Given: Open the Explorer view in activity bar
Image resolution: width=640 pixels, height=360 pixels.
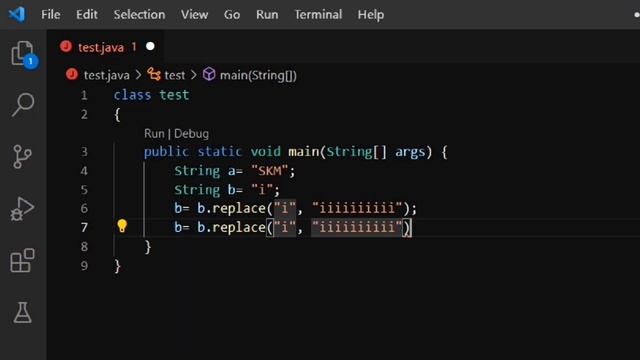Looking at the screenshot, I should (23, 54).
